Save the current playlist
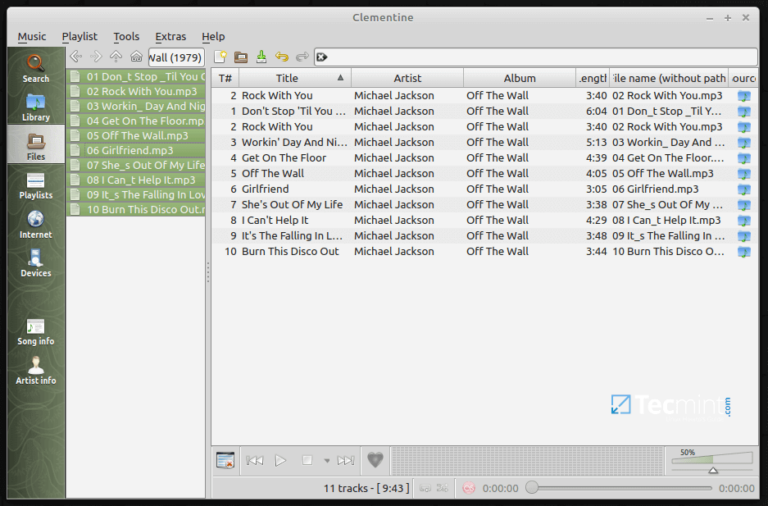768x506 pixels. coord(261,57)
